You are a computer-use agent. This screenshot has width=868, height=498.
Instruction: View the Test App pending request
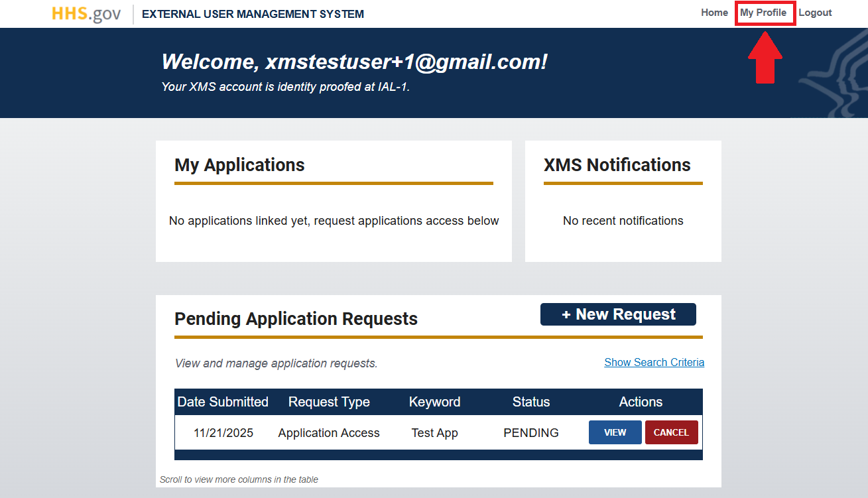coord(615,432)
